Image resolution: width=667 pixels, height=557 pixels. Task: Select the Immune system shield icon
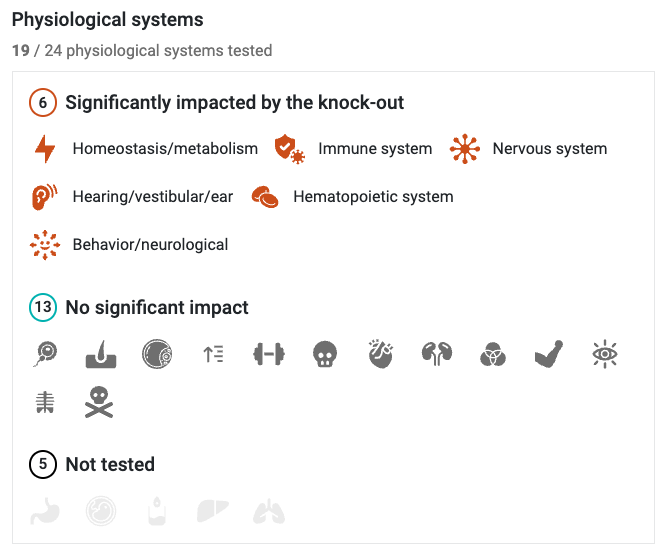[290, 149]
